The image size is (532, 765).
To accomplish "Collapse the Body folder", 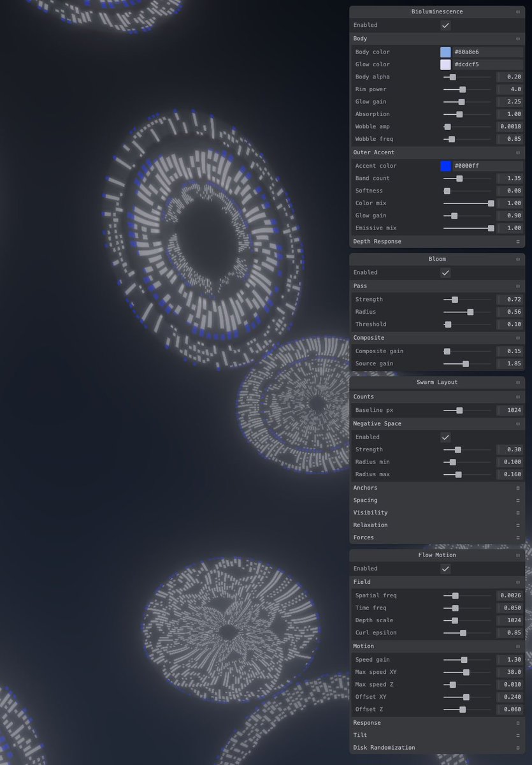I will pos(437,39).
